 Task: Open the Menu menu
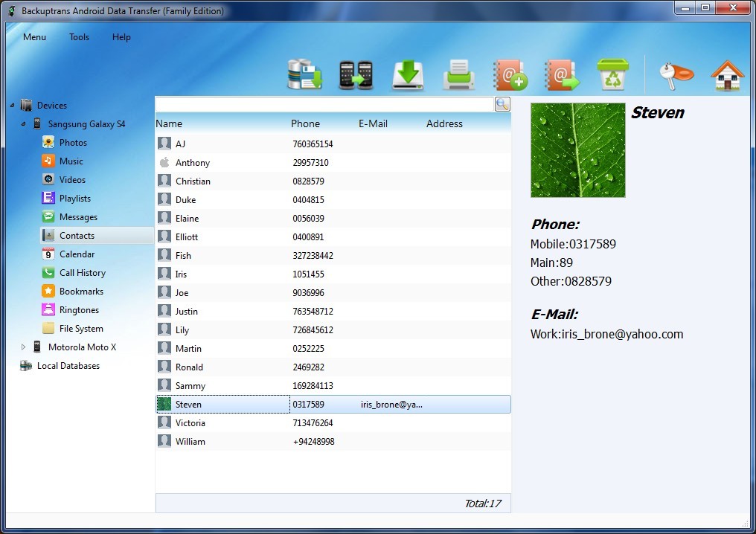[x=35, y=37]
